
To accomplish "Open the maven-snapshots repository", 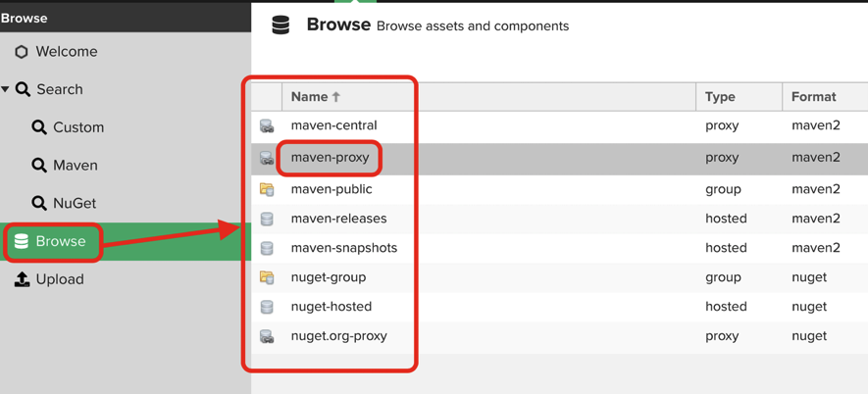I will coord(343,248).
